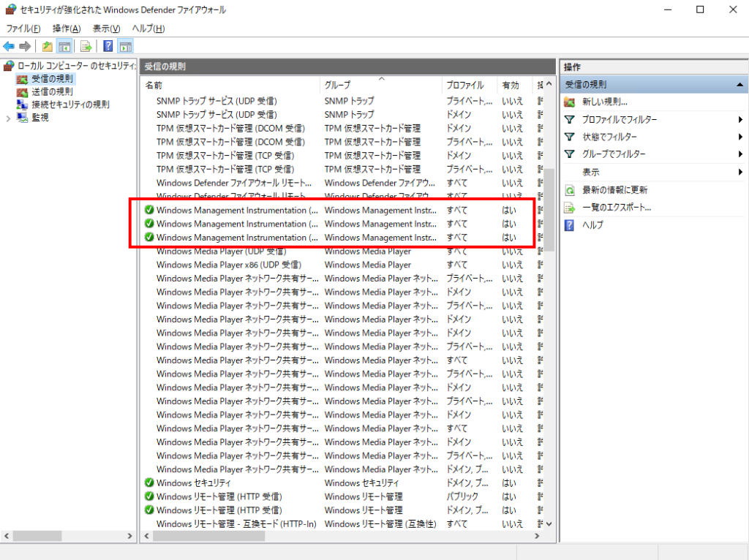Open the ヘルプ(H) menu in the menu bar
This screenshot has height=560, width=749.
(148, 29)
